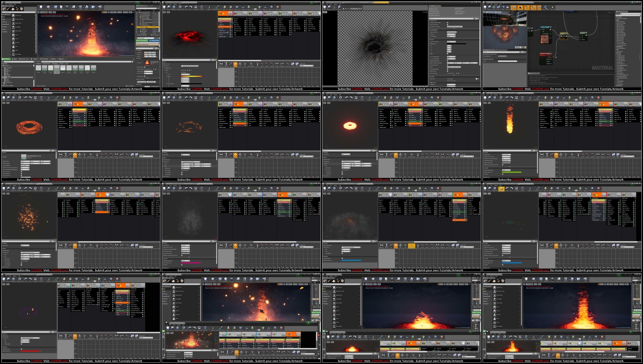Select the Color Over Life module in the second top-row frame's first emitter

pos(222,27)
